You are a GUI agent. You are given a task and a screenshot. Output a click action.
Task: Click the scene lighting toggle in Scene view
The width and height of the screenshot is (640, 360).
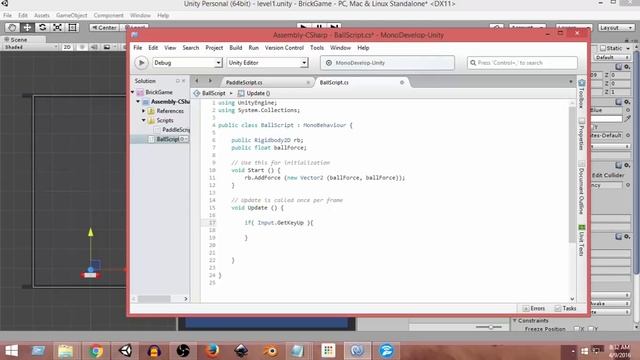coord(82,47)
